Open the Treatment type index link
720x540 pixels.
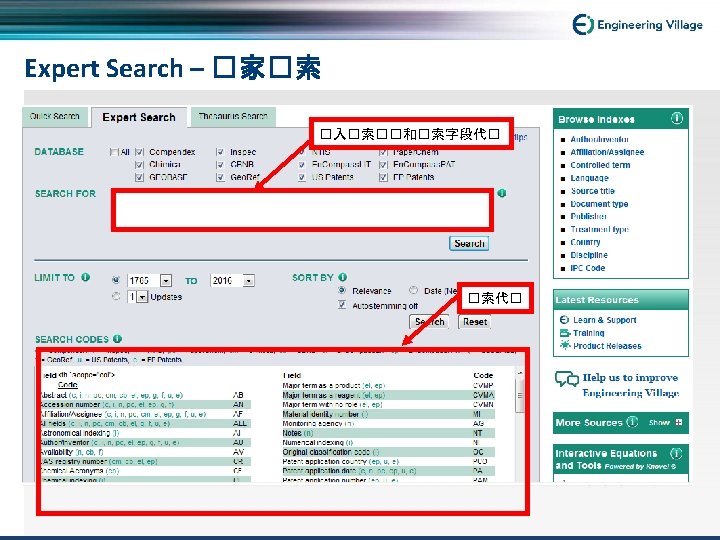pos(600,229)
